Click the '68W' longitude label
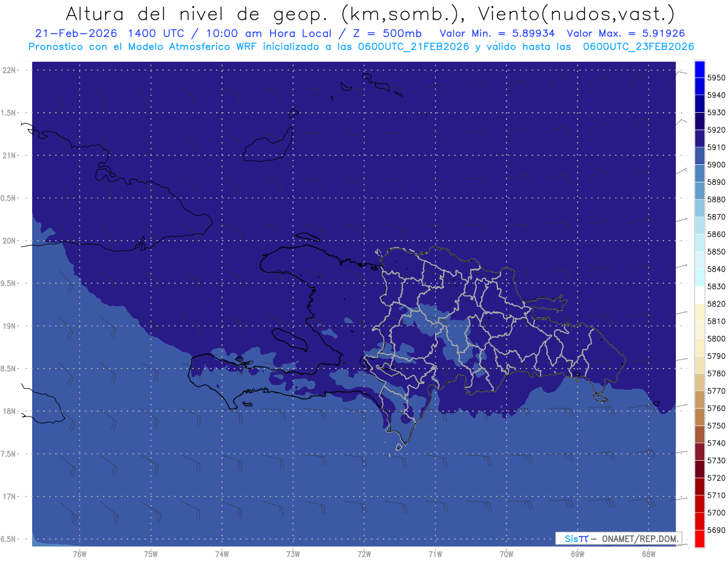 (649, 554)
